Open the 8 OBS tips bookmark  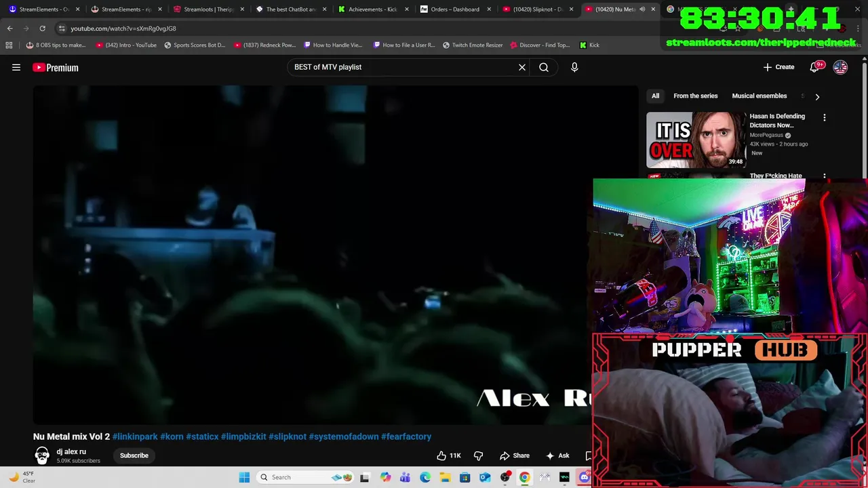point(56,45)
